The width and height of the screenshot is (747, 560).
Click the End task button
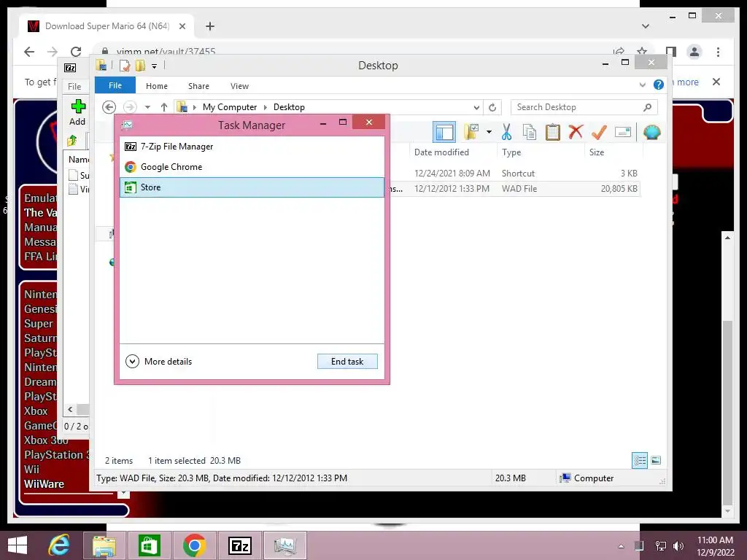click(347, 362)
